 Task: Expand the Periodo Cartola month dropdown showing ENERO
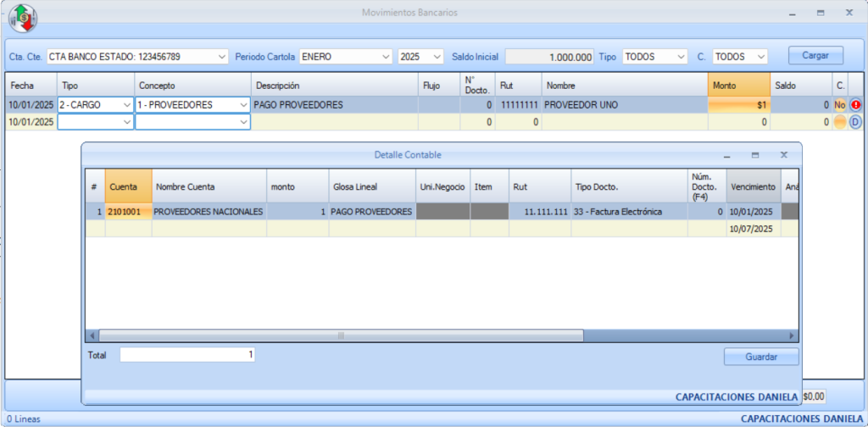click(x=386, y=57)
